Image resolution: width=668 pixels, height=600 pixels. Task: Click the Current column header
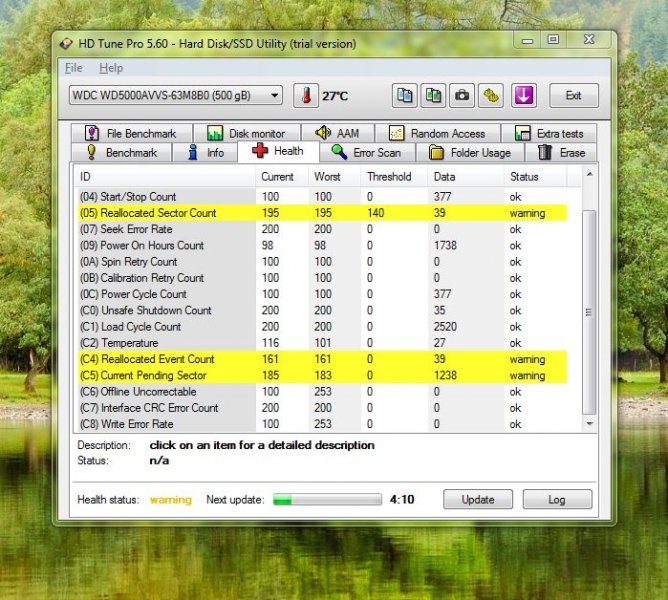coord(282,176)
